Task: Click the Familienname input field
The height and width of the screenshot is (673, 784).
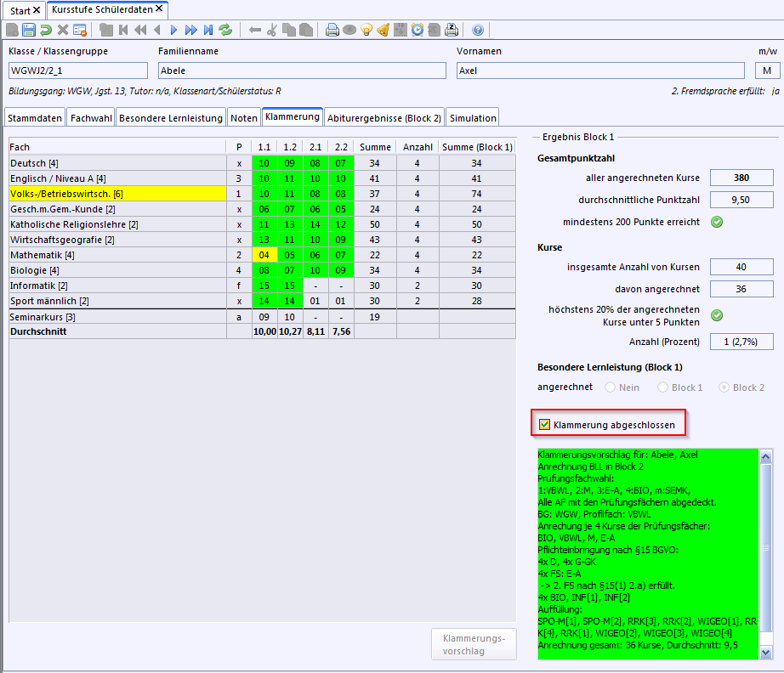Action: [x=302, y=71]
